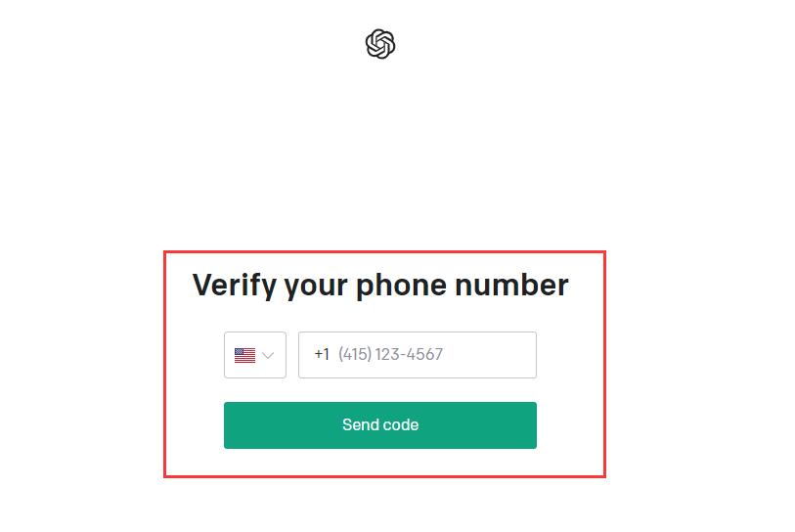
Task: Open the country code selector box
Action: click(x=255, y=355)
